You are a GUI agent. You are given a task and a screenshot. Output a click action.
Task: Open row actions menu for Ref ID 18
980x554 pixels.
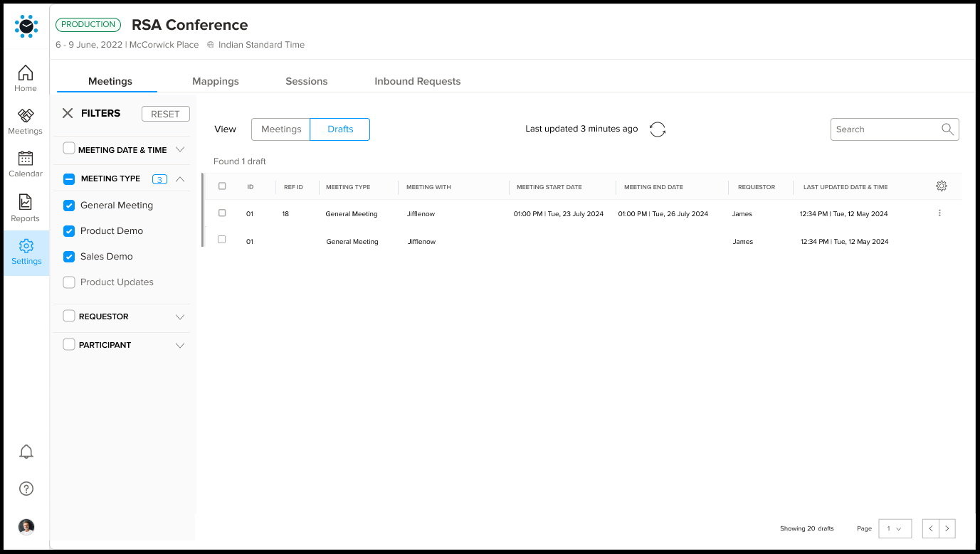[939, 213]
